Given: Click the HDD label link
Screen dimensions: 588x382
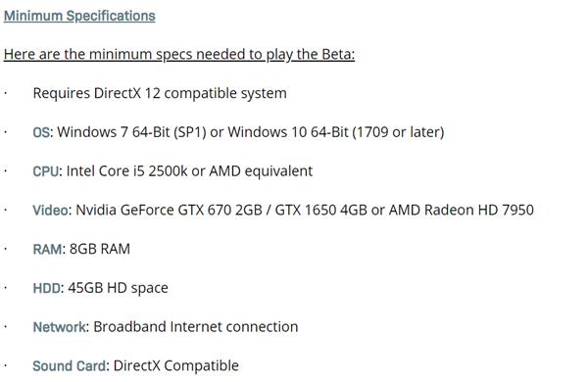Looking at the screenshot, I should [x=46, y=288].
